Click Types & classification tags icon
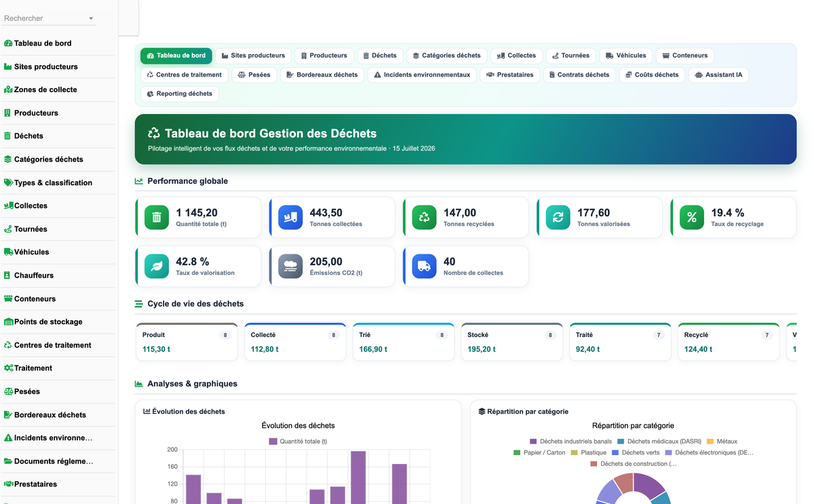 pos(8,182)
